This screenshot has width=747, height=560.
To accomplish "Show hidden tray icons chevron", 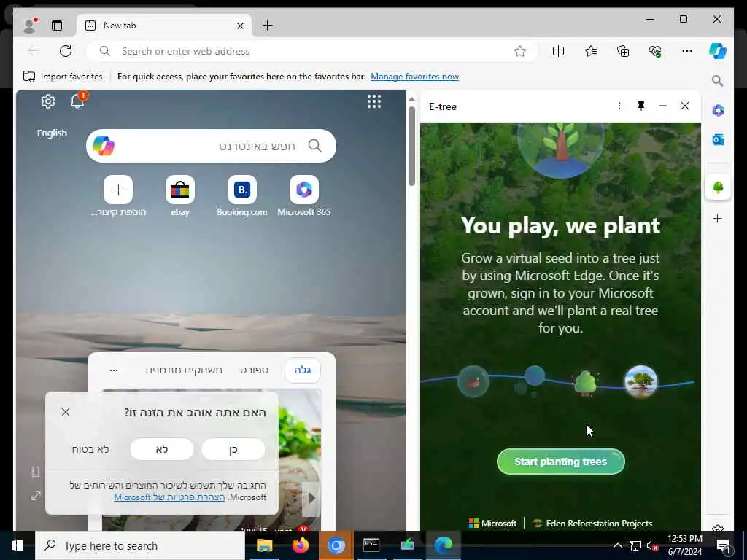I will 617,545.
